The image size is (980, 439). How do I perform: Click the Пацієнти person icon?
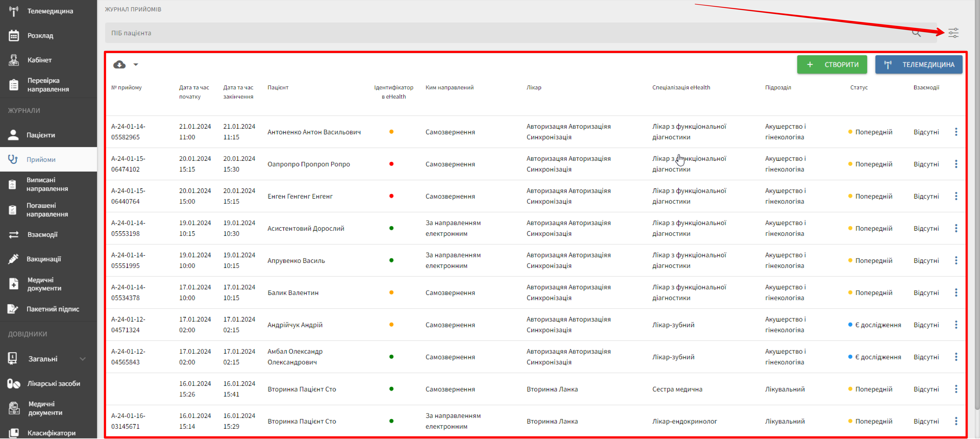tap(13, 135)
